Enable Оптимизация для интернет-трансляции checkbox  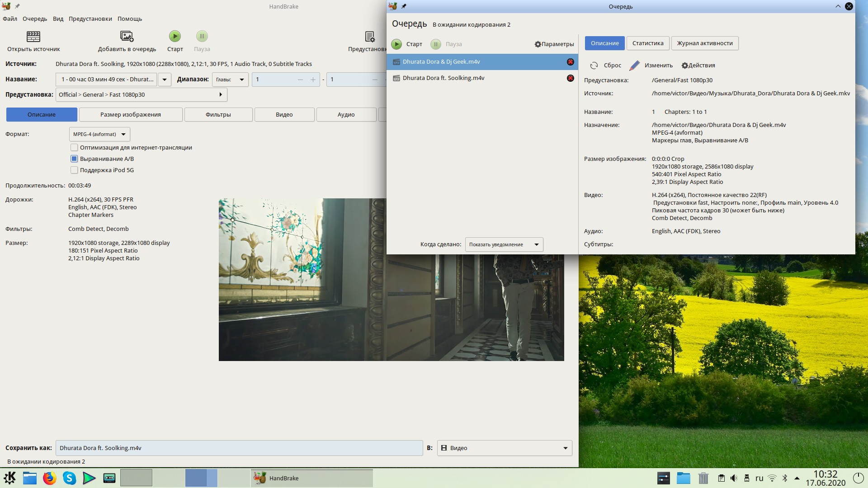coord(74,148)
